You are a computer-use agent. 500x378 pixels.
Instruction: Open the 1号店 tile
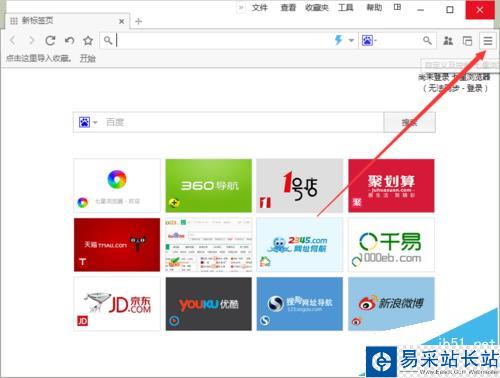click(300, 186)
